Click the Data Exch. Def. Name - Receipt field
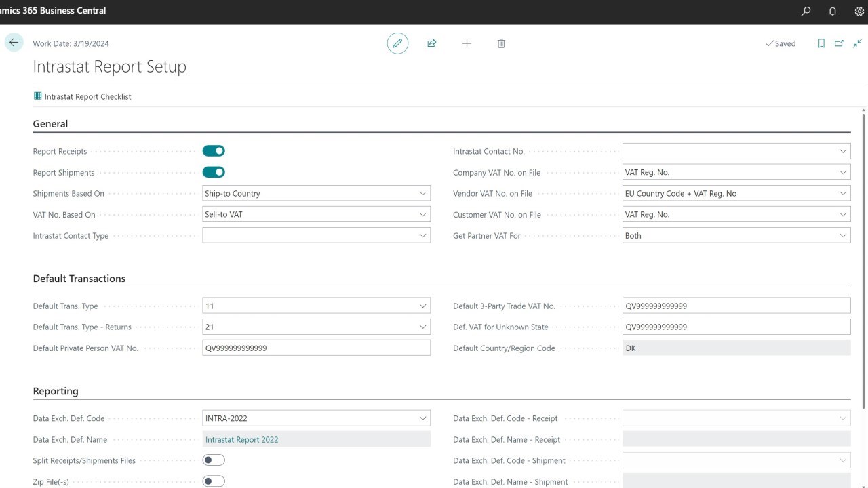The image size is (868, 488). click(x=736, y=439)
